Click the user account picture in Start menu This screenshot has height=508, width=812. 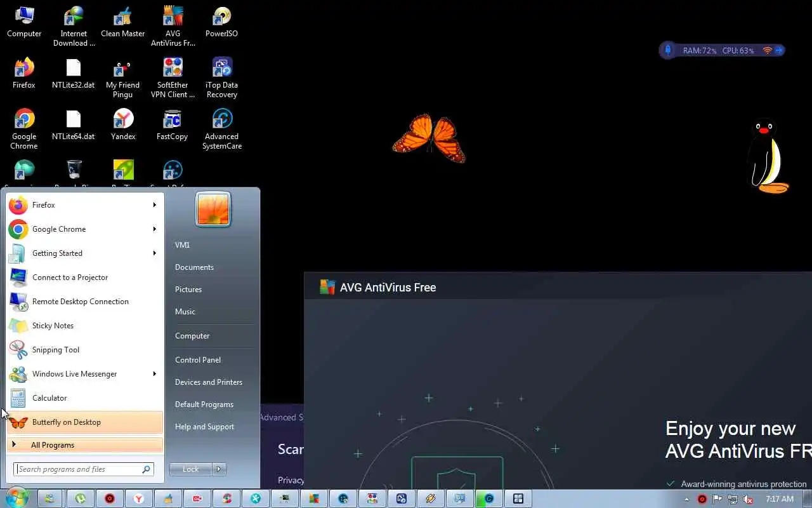pyautogui.click(x=213, y=209)
